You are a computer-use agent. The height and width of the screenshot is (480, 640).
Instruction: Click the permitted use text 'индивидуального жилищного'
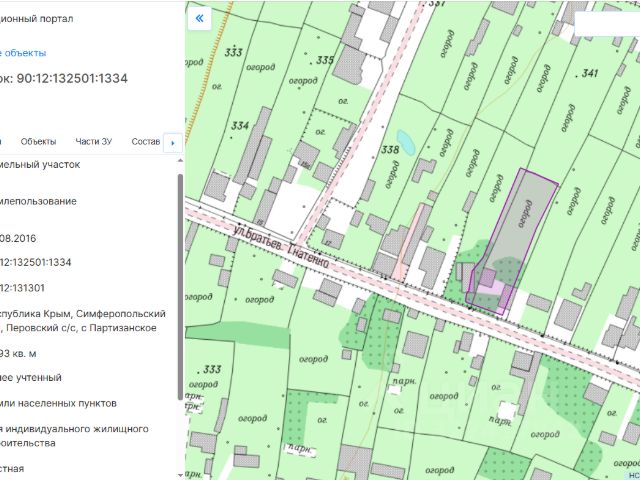click(x=78, y=429)
